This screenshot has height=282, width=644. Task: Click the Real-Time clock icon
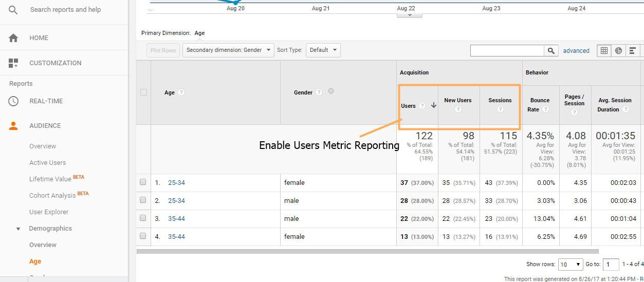(13, 101)
